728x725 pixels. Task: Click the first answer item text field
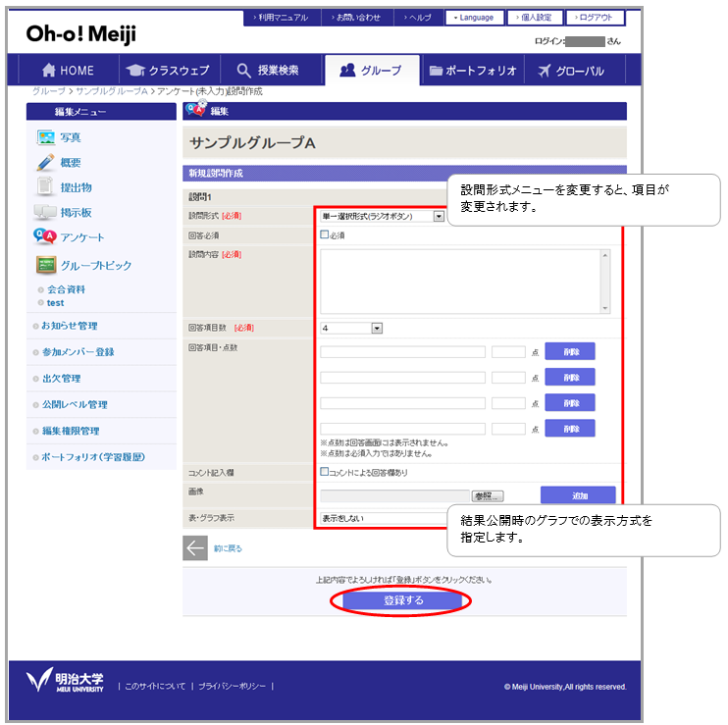(402, 352)
